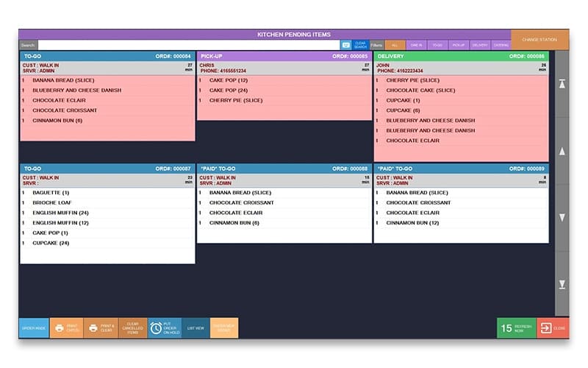Click the Print & Clear printer icon

pos(93,328)
